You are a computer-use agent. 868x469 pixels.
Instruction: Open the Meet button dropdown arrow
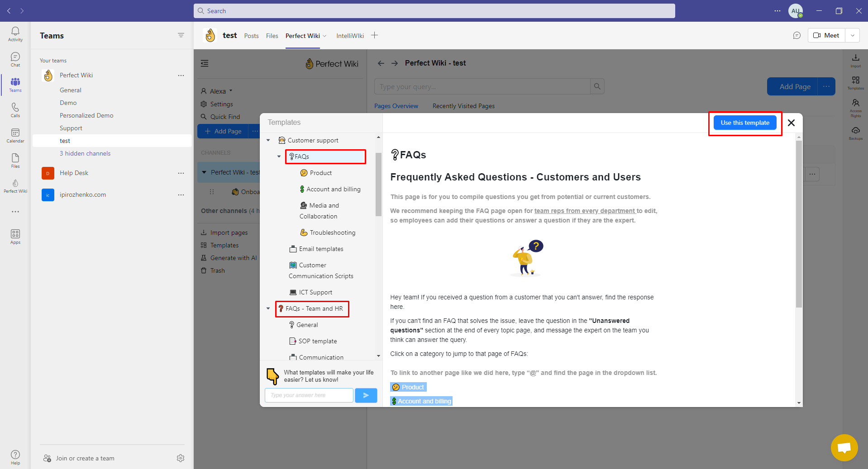[853, 35]
